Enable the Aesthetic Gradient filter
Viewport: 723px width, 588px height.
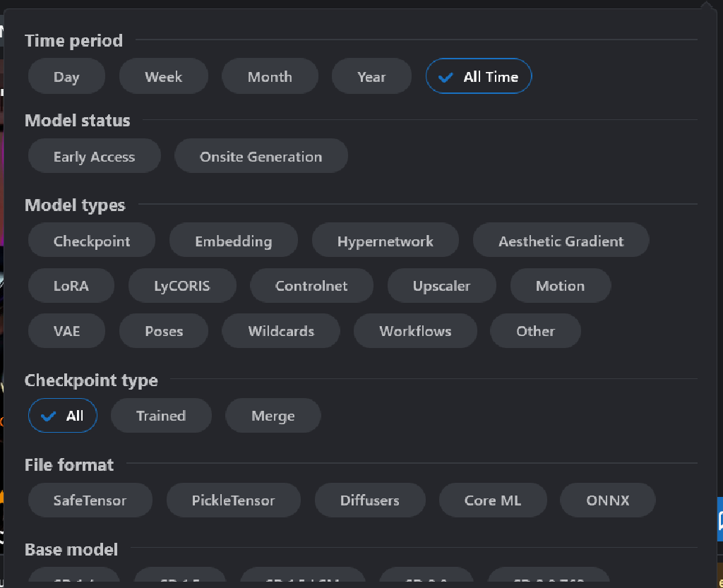click(561, 240)
